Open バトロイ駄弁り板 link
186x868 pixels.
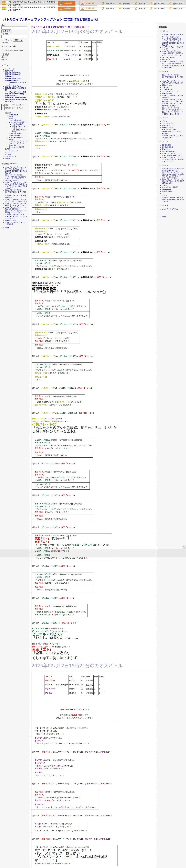pos(15,120)
